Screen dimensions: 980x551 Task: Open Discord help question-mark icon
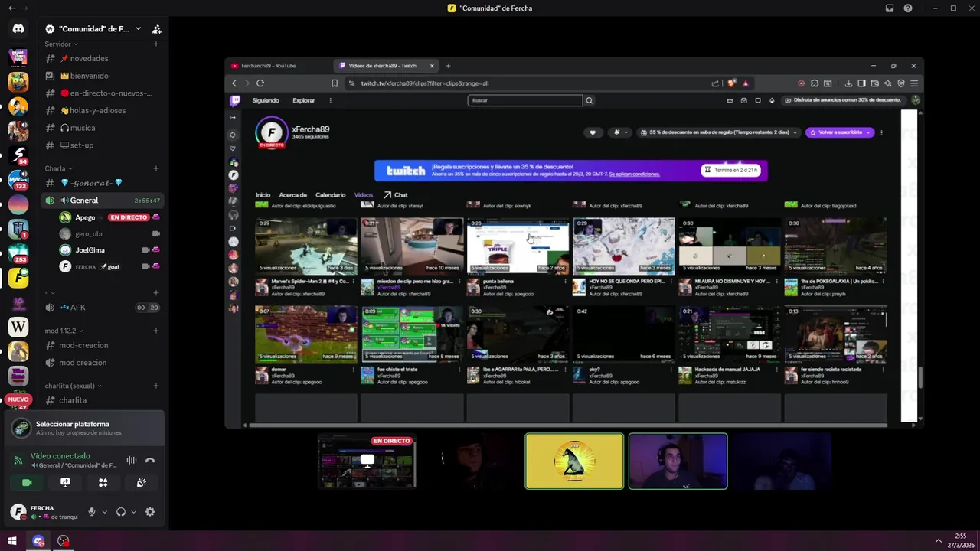[908, 8]
